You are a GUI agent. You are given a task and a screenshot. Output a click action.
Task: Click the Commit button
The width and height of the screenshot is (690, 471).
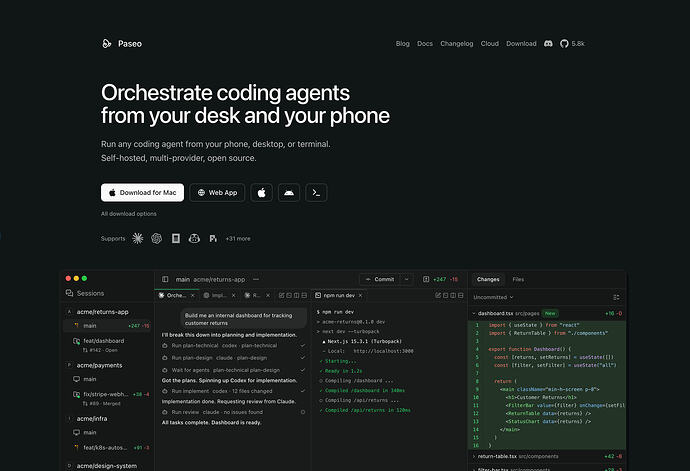pyautogui.click(x=380, y=280)
